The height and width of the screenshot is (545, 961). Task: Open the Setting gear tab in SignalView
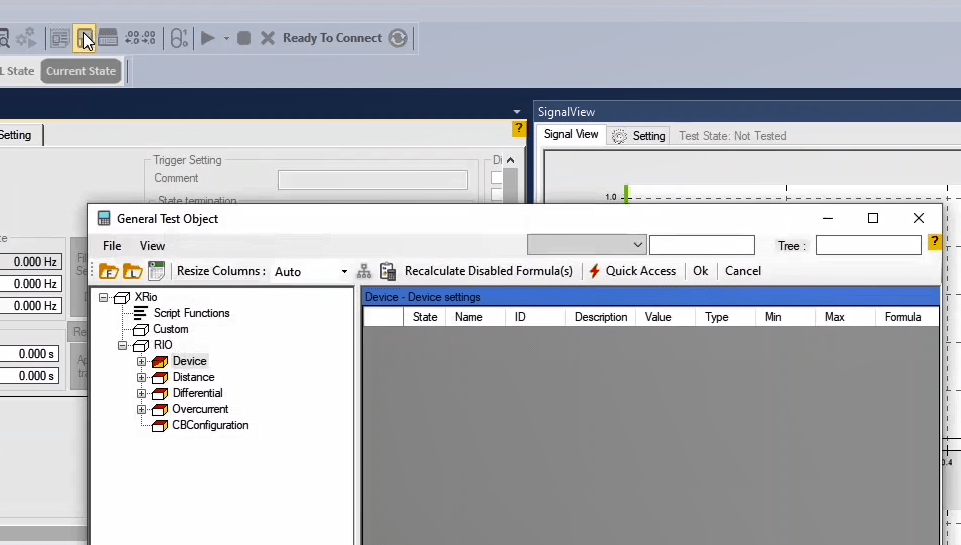coord(639,136)
